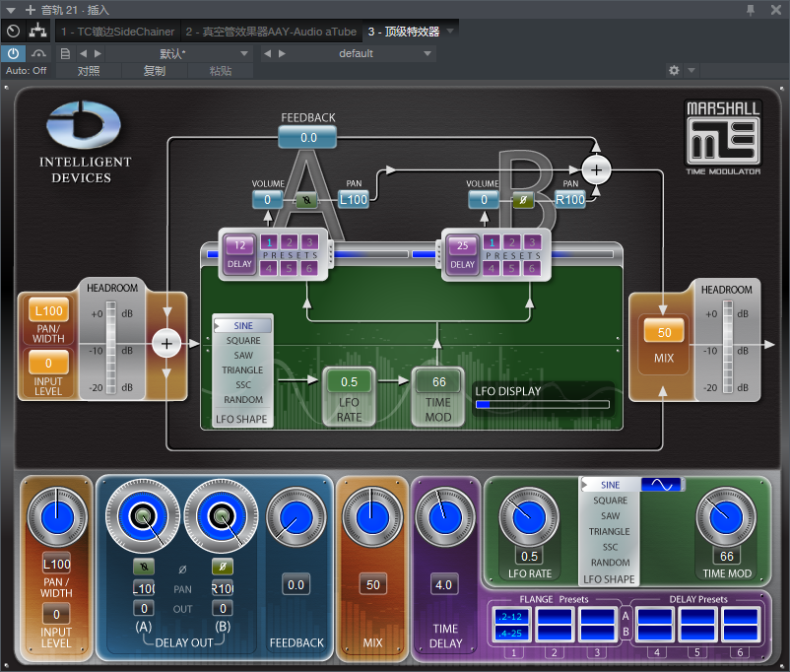
Task: Expand the arrow next to settings gear
Action: pos(691,71)
